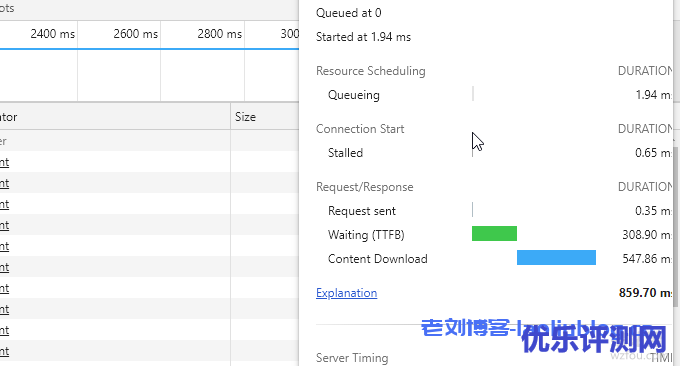The image size is (680, 366).
Task: Click the 859.70 ms total duration value
Action: (x=645, y=293)
